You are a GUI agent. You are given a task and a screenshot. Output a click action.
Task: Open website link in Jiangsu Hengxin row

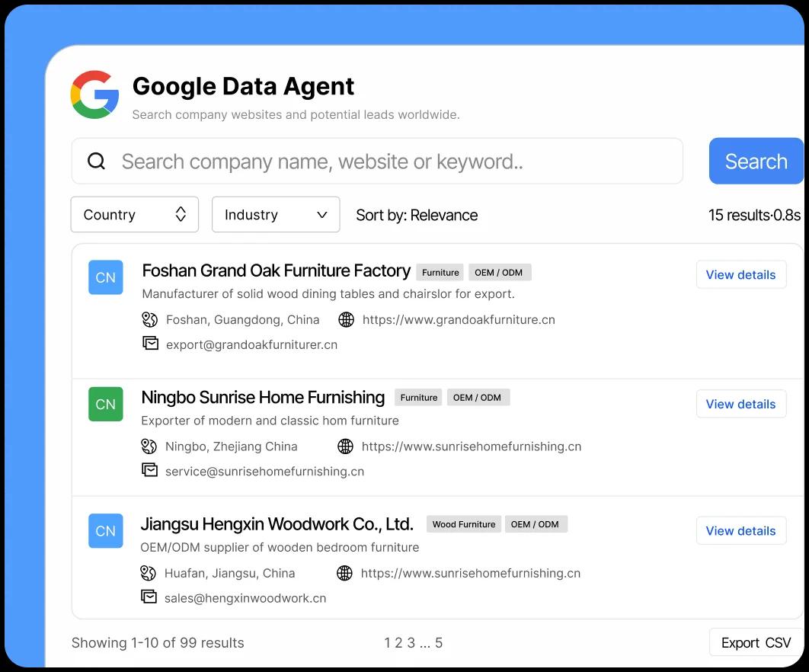pyautogui.click(x=471, y=573)
